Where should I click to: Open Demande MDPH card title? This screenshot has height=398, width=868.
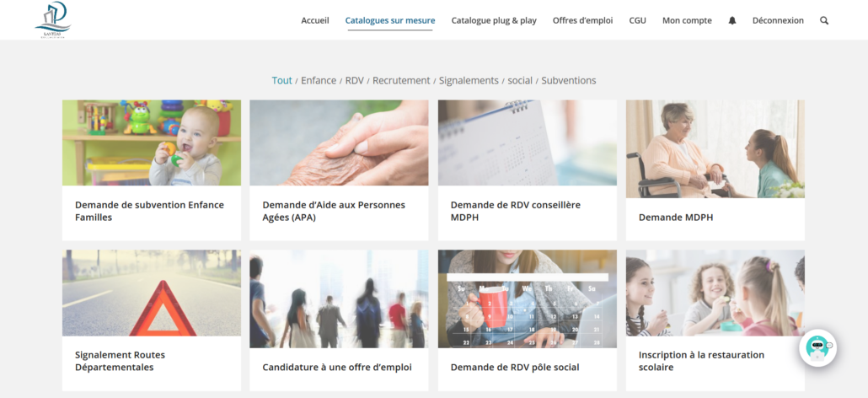(x=676, y=218)
